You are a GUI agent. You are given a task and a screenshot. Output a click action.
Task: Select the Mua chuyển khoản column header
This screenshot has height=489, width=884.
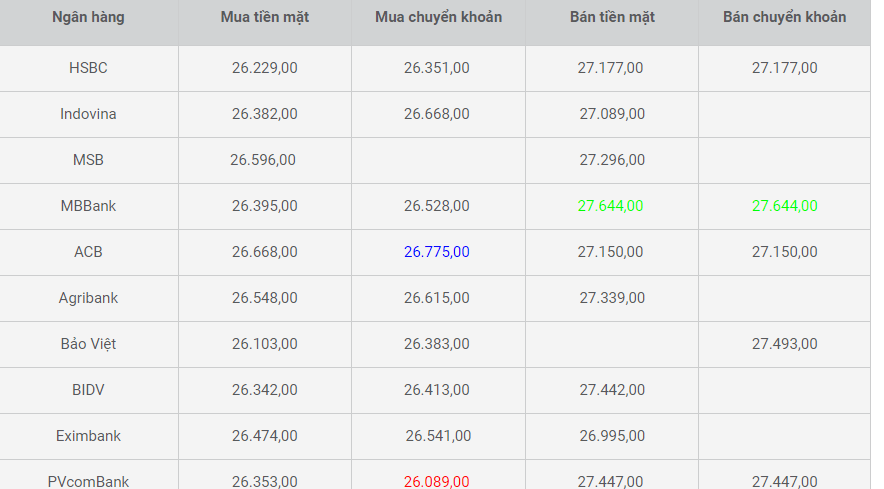tap(438, 17)
